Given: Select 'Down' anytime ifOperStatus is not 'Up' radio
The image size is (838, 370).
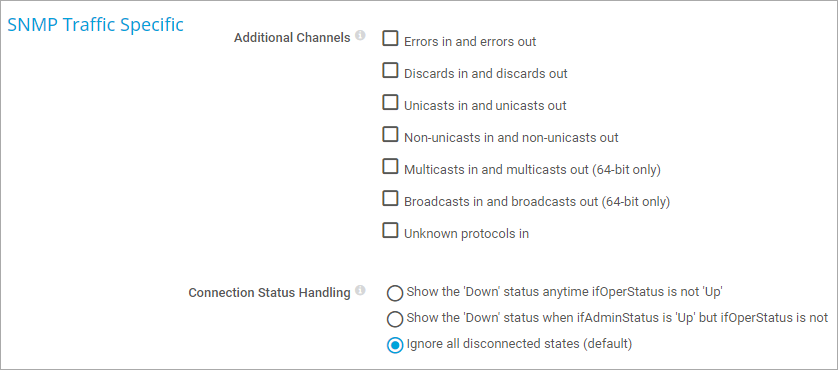Looking at the screenshot, I should tap(395, 294).
